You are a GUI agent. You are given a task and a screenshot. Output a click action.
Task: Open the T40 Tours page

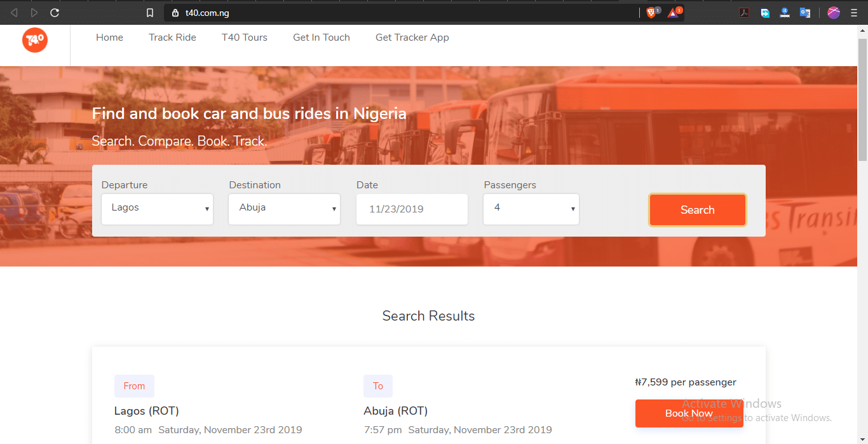(245, 38)
